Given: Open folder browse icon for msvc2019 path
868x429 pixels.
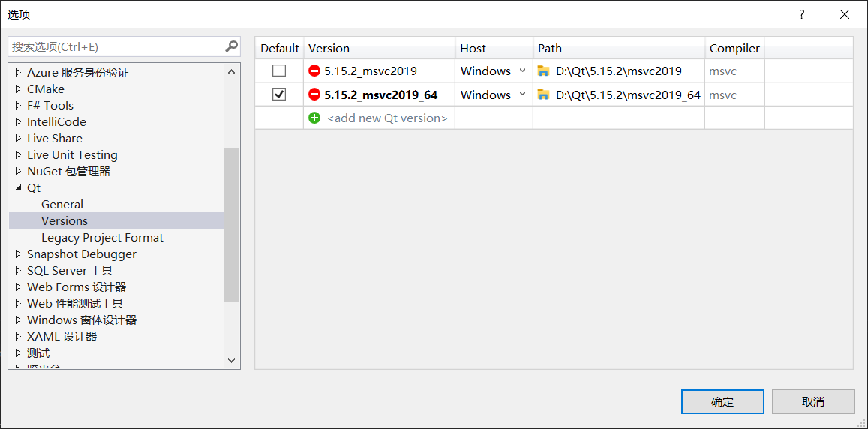Looking at the screenshot, I should pyautogui.click(x=544, y=70).
